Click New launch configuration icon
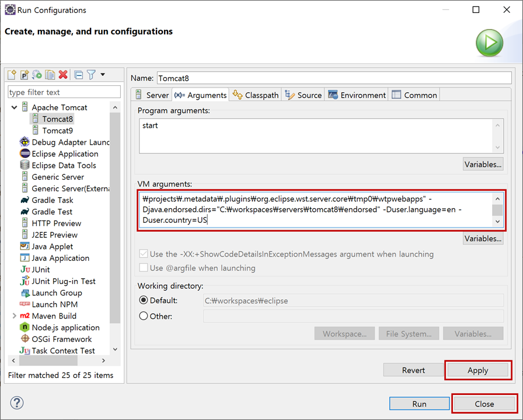This screenshot has height=420, width=523. [12, 75]
